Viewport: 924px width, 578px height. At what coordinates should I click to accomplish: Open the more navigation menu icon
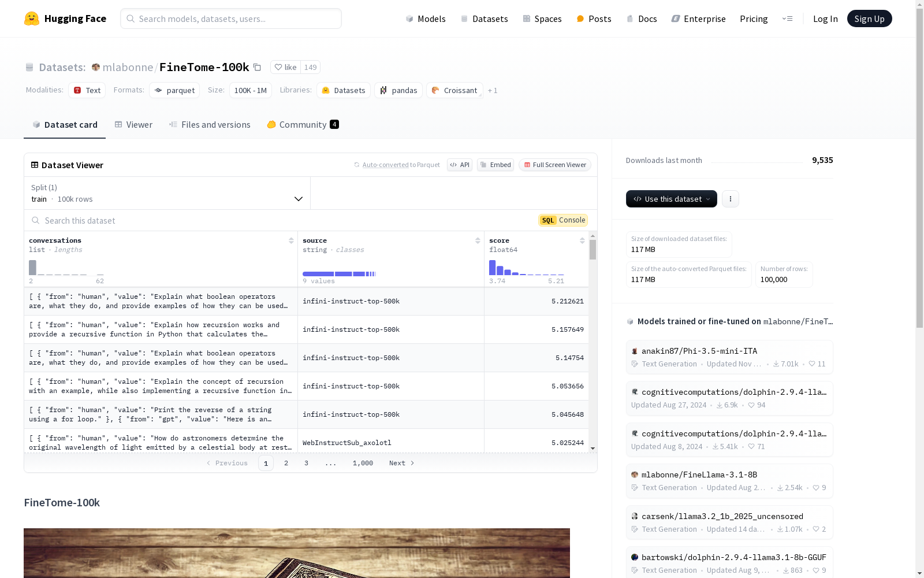(787, 18)
